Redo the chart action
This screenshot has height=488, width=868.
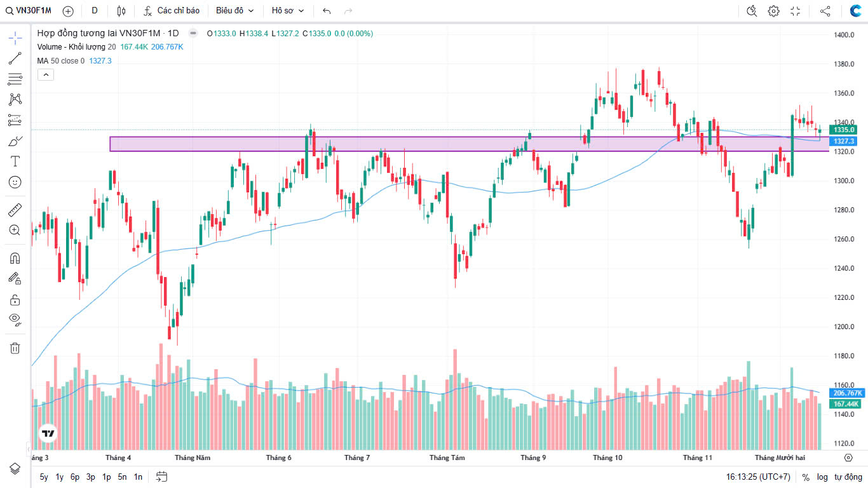click(348, 11)
